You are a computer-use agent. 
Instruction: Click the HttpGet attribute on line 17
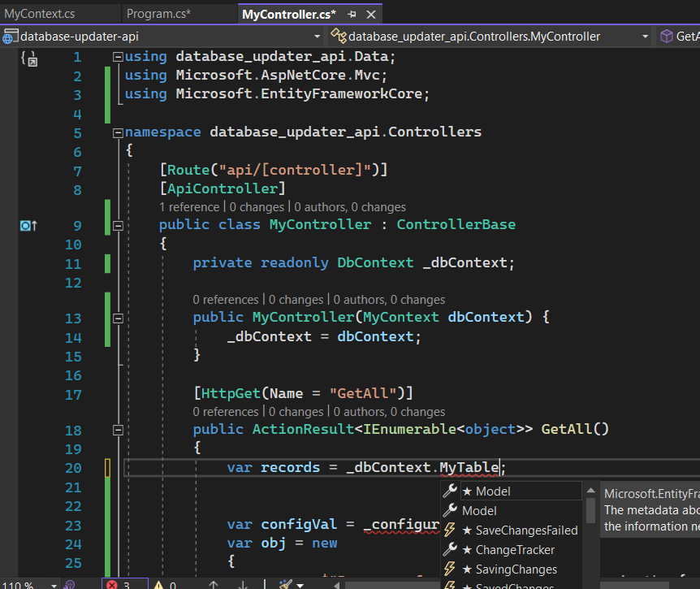(x=231, y=393)
